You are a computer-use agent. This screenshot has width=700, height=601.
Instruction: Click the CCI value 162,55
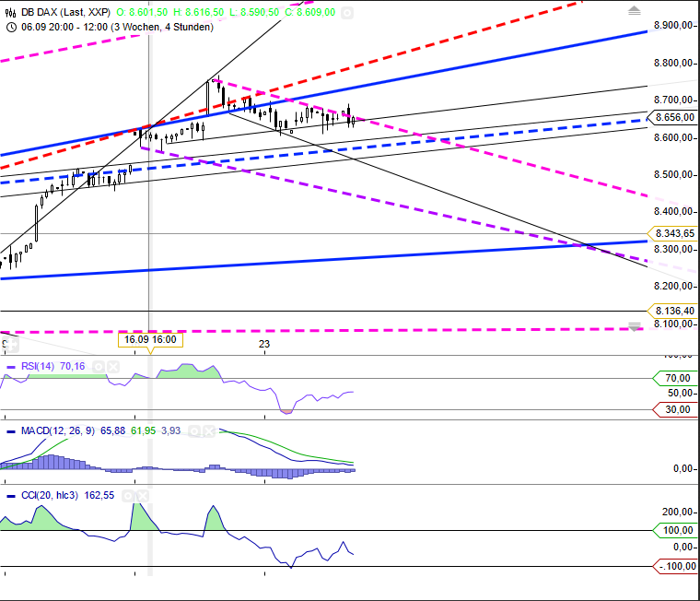(99, 495)
